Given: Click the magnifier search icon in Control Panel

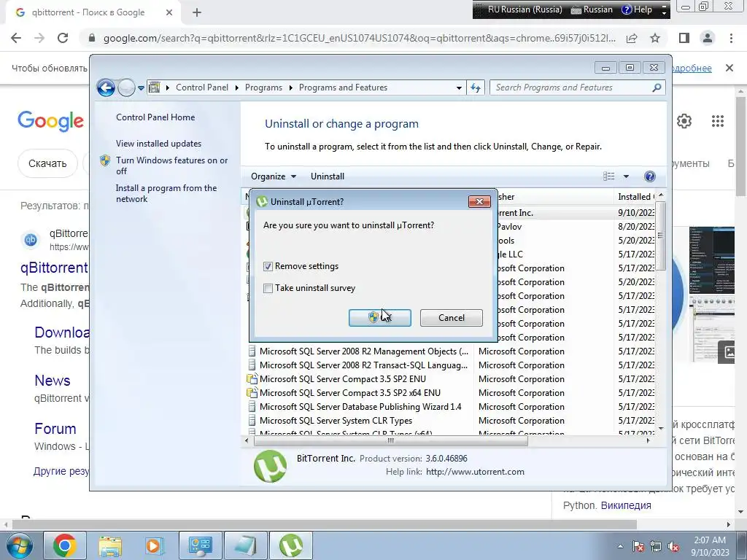Looking at the screenshot, I should click(657, 87).
